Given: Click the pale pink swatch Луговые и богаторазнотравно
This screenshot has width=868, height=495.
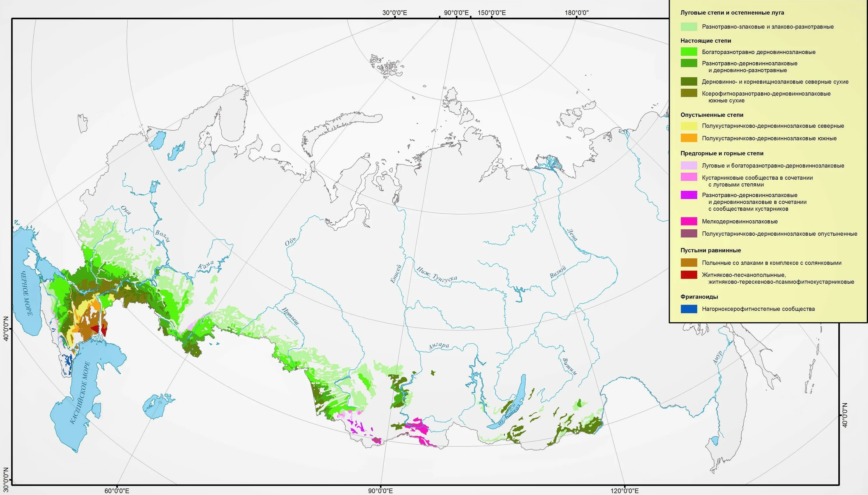Looking at the screenshot, I should pyautogui.click(x=689, y=166).
